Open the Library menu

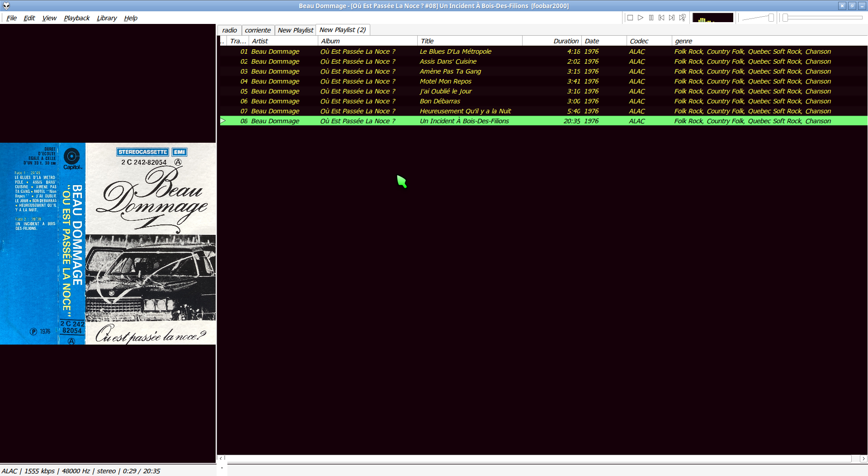tap(107, 18)
